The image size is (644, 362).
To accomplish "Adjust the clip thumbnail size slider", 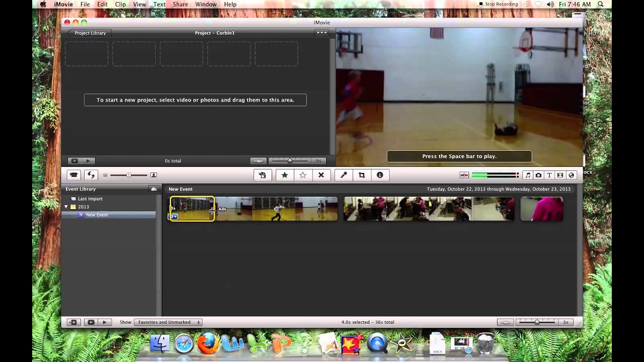I will pos(129,175).
